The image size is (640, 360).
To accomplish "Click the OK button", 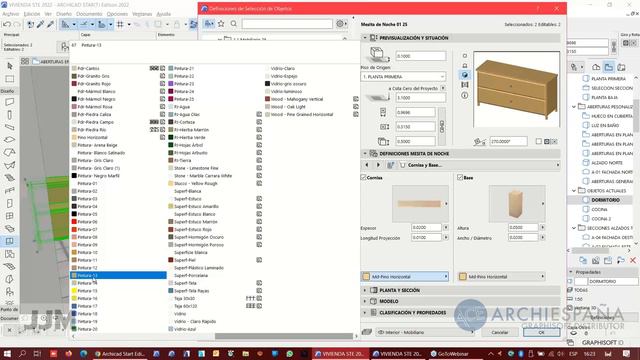I will click(x=541, y=332).
